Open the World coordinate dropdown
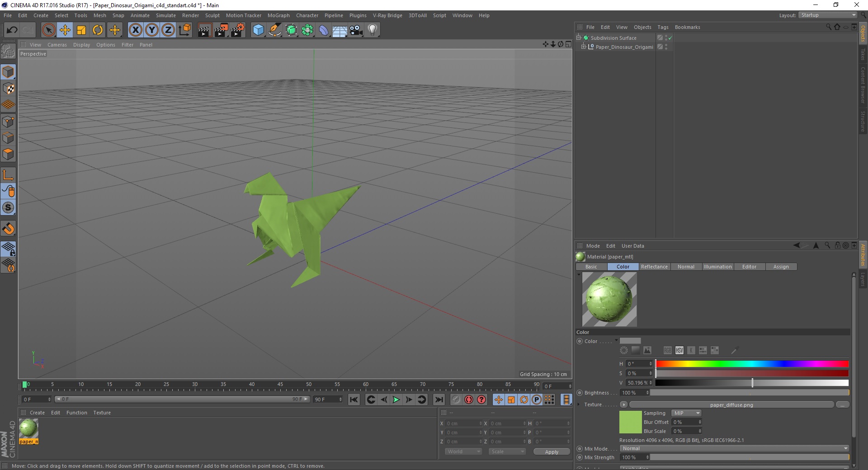The image size is (868, 470). coord(463,451)
